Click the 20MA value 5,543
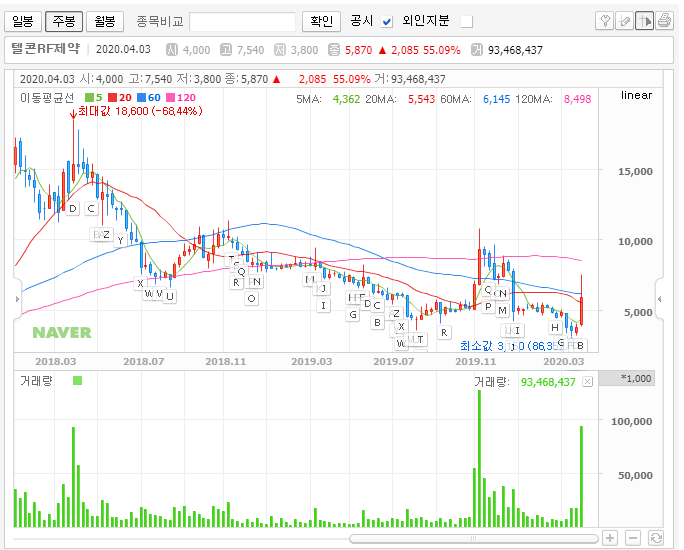 coord(421,99)
